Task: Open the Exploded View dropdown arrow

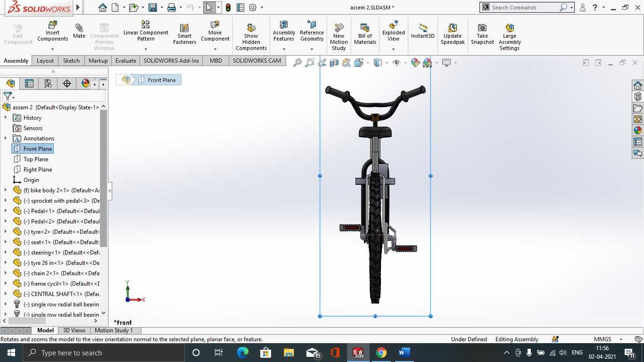Action: coord(393,49)
